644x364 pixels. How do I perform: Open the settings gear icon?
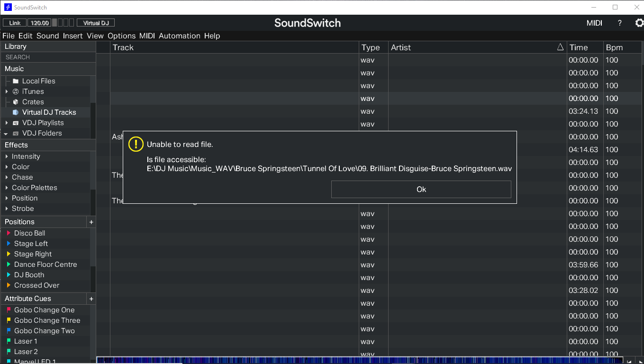[x=639, y=23]
